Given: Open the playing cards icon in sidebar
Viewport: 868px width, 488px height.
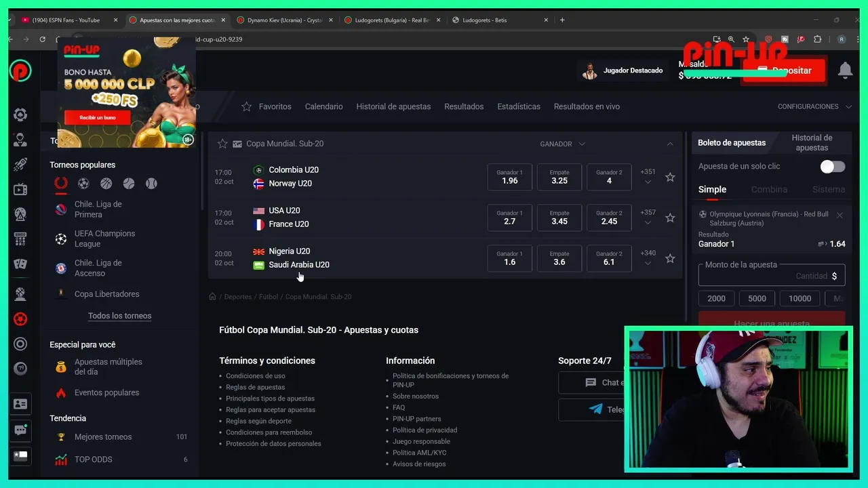Looking at the screenshot, I should [20, 264].
